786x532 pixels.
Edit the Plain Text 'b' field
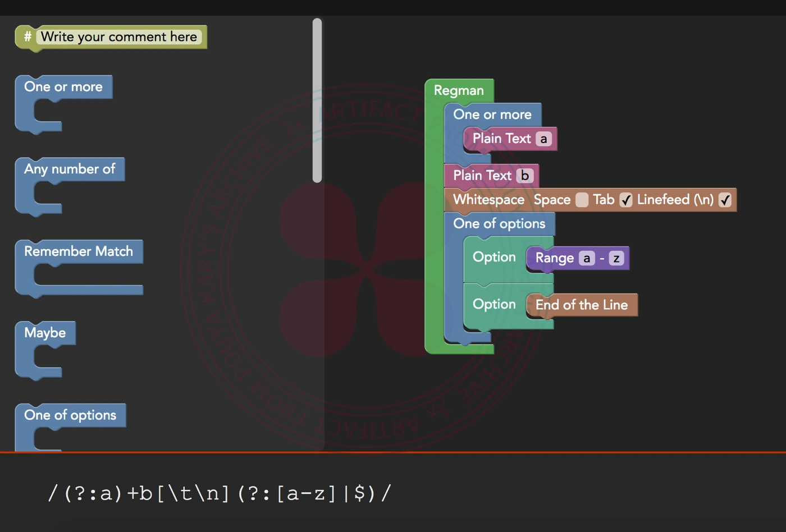(525, 176)
